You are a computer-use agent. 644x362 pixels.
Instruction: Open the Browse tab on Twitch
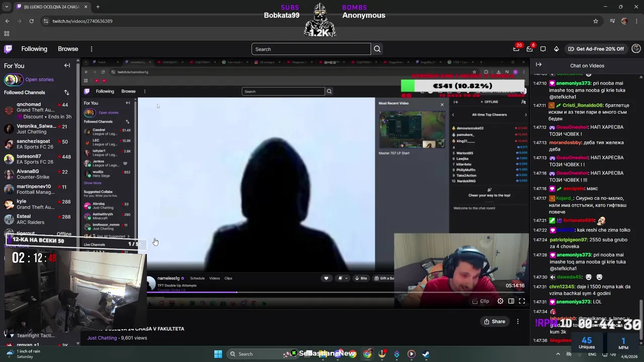[x=68, y=49]
